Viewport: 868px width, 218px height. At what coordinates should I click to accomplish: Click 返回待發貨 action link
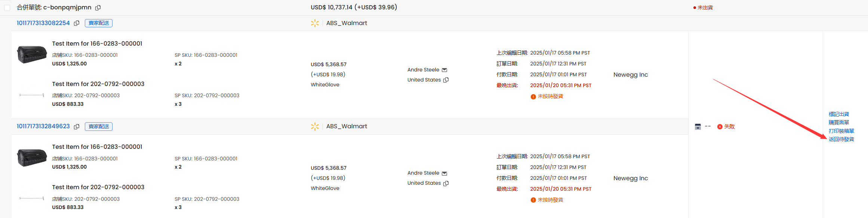point(841,139)
